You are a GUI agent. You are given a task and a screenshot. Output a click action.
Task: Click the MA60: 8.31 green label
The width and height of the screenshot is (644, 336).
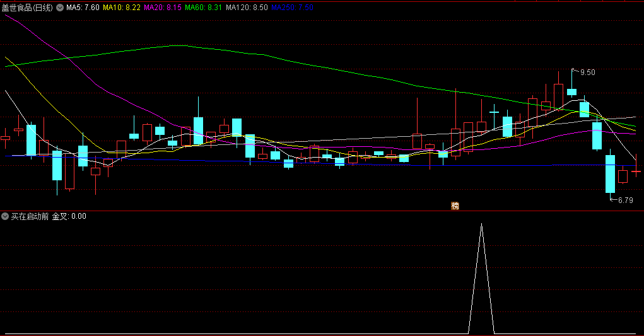[x=203, y=8]
